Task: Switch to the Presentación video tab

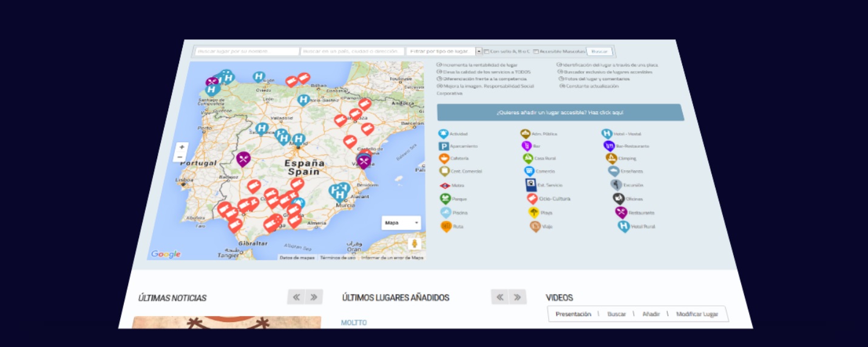Action: (x=573, y=314)
